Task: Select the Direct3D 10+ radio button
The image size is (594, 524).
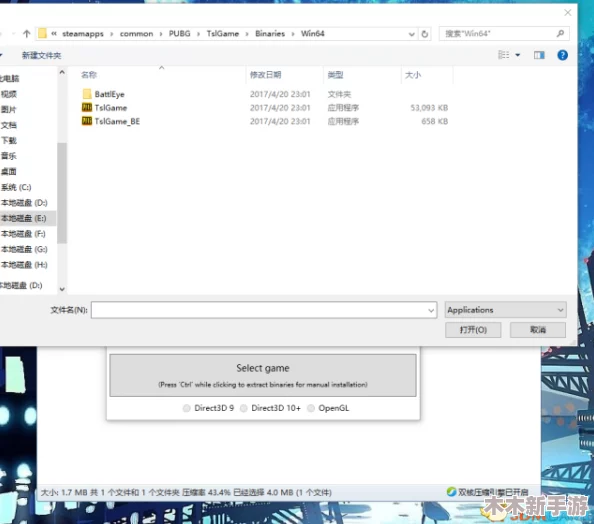Action: (244, 408)
